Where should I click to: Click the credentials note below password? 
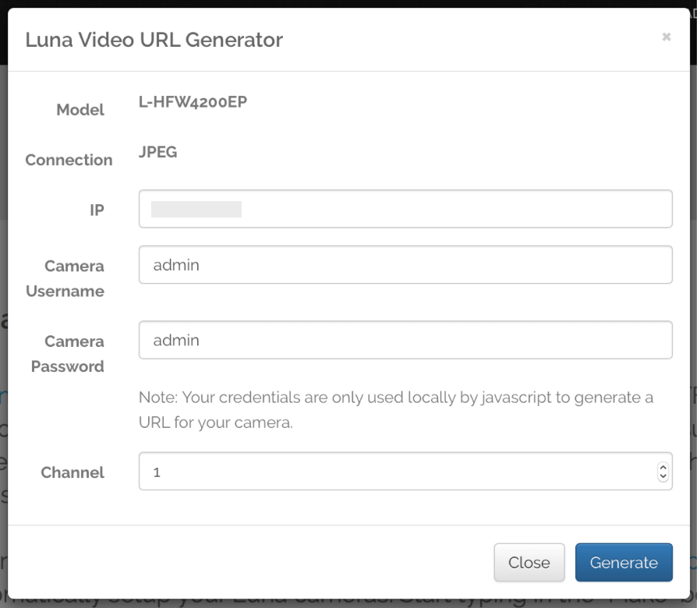click(396, 409)
